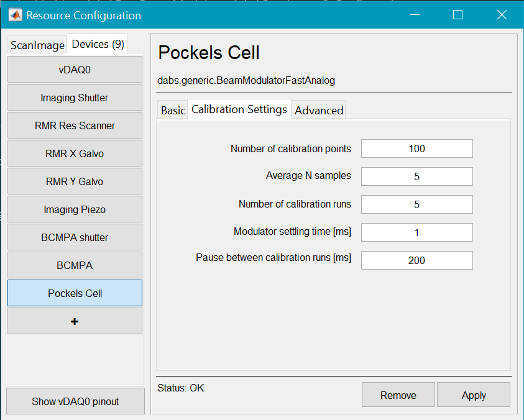Select the vDAQ0 device
The width and height of the screenshot is (524, 420).
click(x=75, y=70)
